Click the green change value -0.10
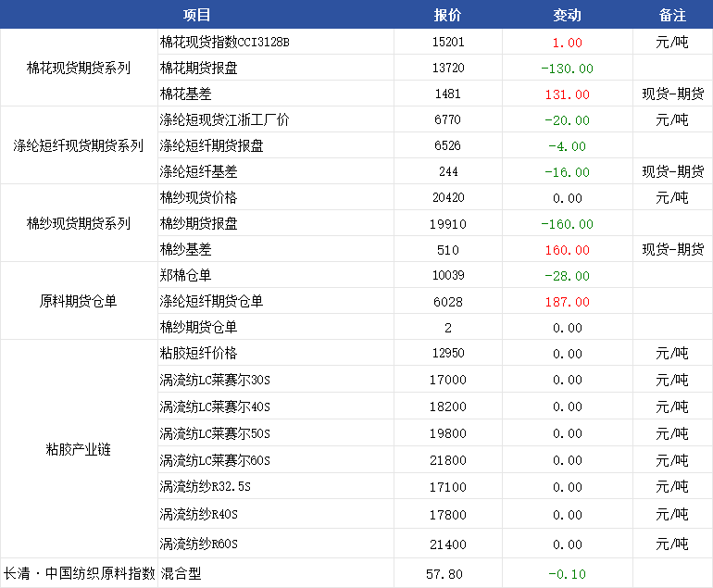This screenshot has height=588, width=713. (x=567, y=574)
